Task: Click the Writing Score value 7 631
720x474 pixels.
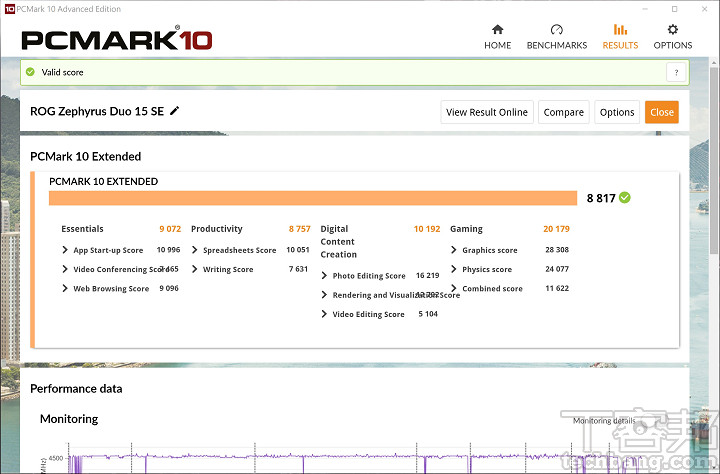Action: (298, 269)
